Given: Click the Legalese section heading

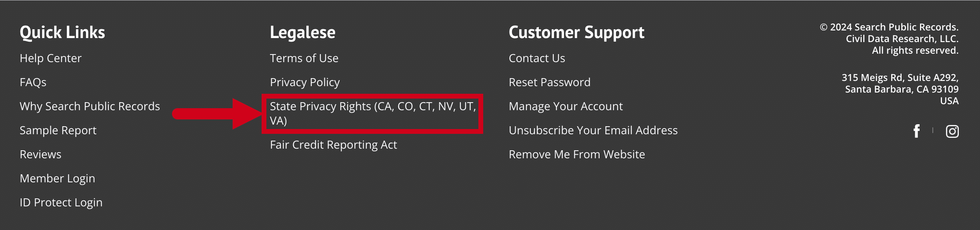Looking at the screenshot, I should coord(302,32).
